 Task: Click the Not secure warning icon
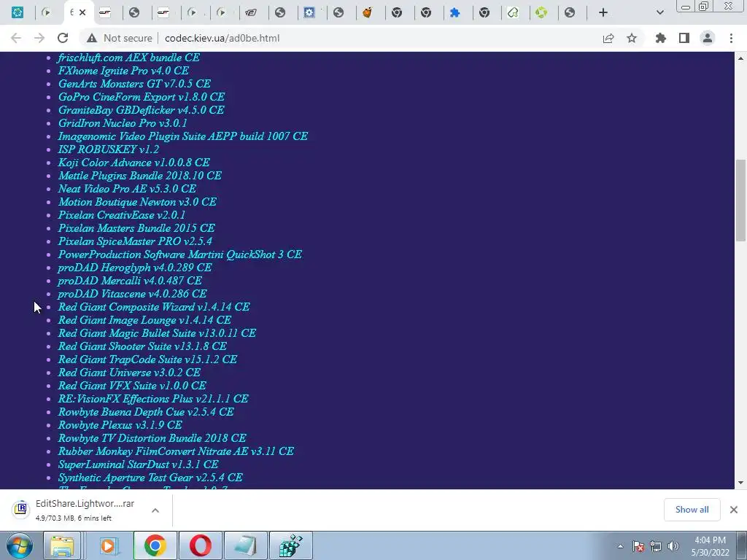[91, 38]
